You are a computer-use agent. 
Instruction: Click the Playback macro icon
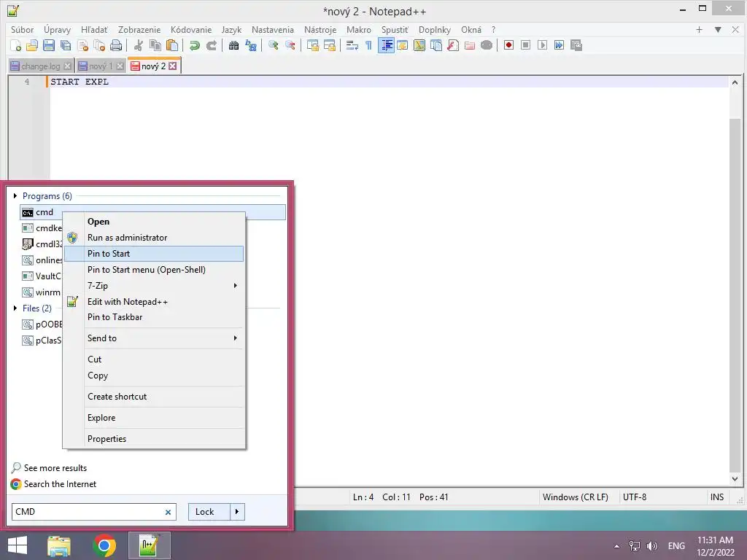(542, 45)
